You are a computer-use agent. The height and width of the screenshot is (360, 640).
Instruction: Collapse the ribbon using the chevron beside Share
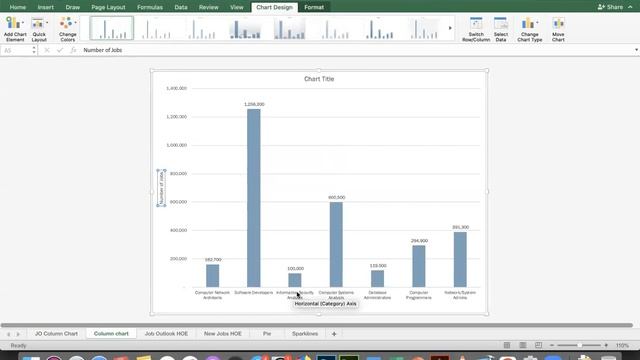(630, 7)
